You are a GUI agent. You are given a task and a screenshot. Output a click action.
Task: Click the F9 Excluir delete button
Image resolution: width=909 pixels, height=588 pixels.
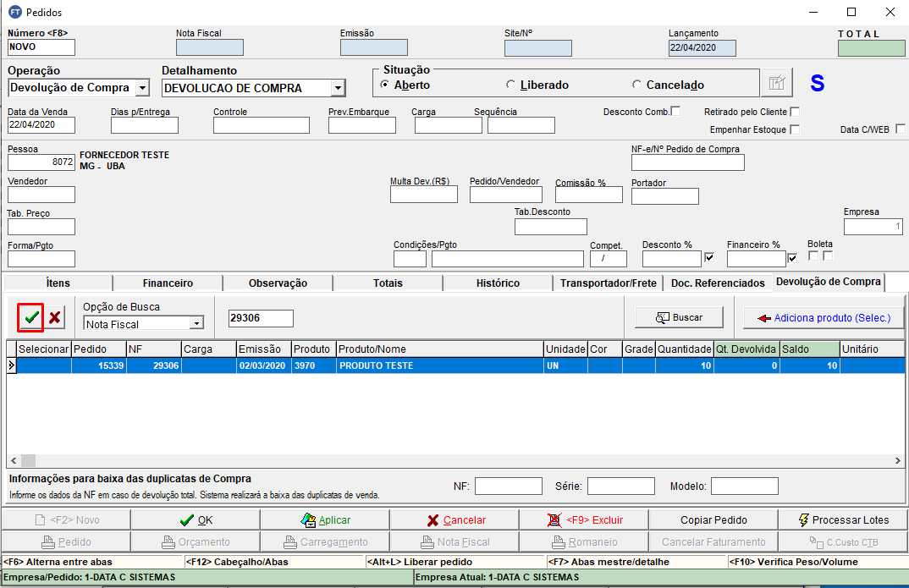coord(583,519)
